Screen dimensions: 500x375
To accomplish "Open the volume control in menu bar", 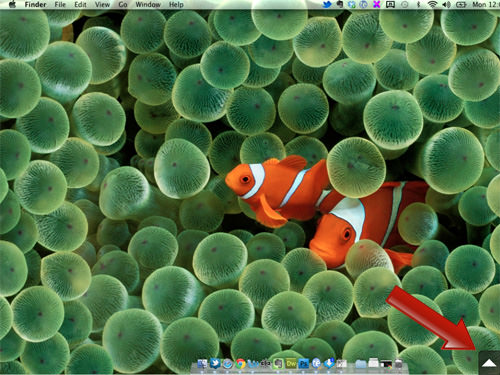I will (447, 4).
